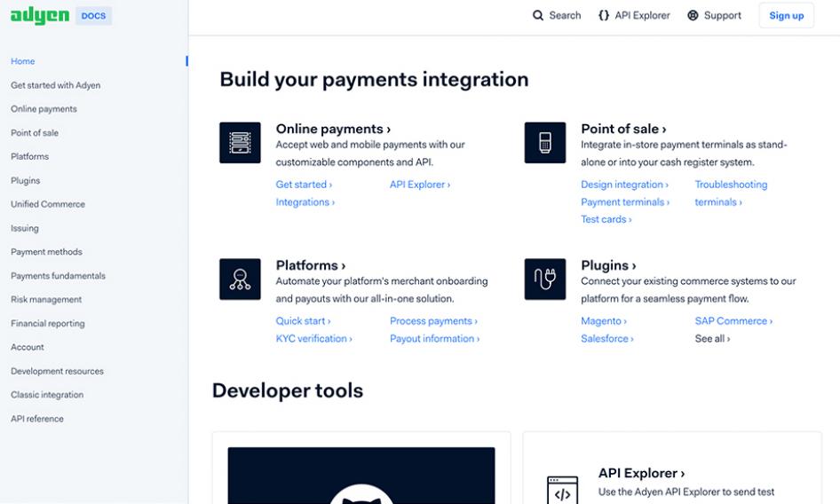
Task: Follow the Payment terminals link
Action: [x=625, y=202]
